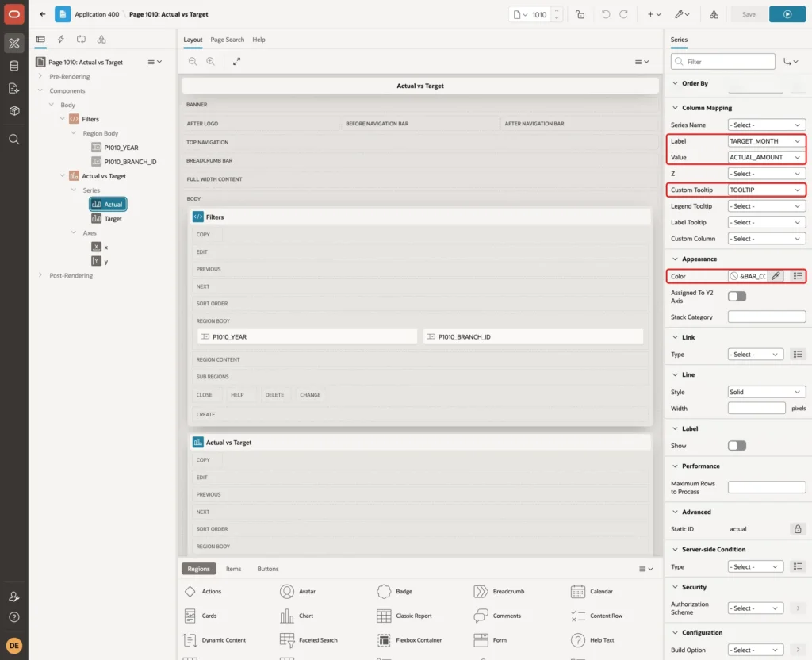This screenshot has height=660, width=812.
Task: Click the zoom in magnifier icon
Action: pos(210,61)
